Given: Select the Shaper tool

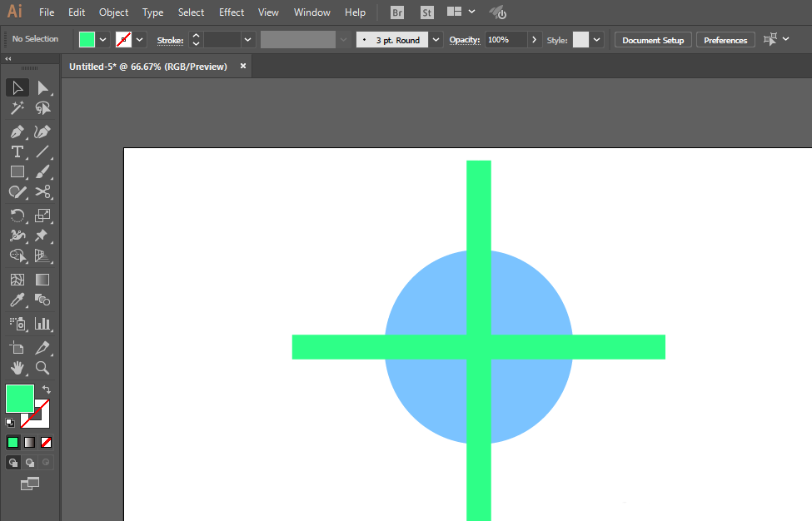Looking at the screenshot, I should [17, 192].
